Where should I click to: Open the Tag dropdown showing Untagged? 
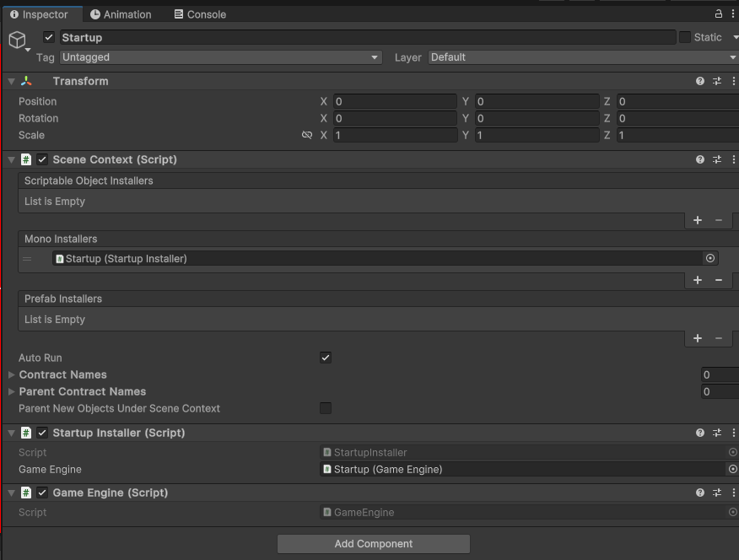click(220, 57)
